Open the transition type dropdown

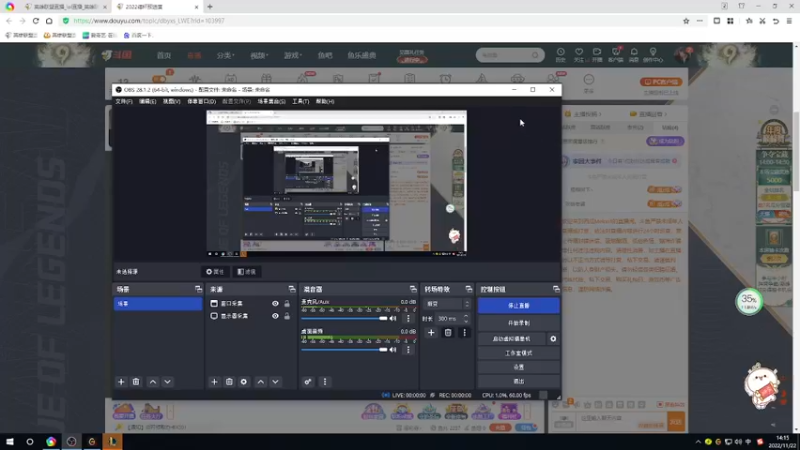click(446, 304)
